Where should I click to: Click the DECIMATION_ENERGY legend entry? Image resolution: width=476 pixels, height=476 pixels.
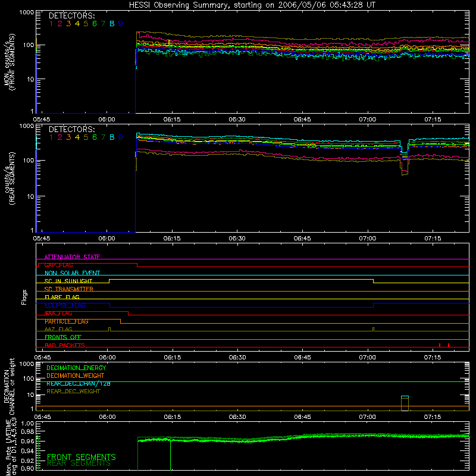(76, 368)
